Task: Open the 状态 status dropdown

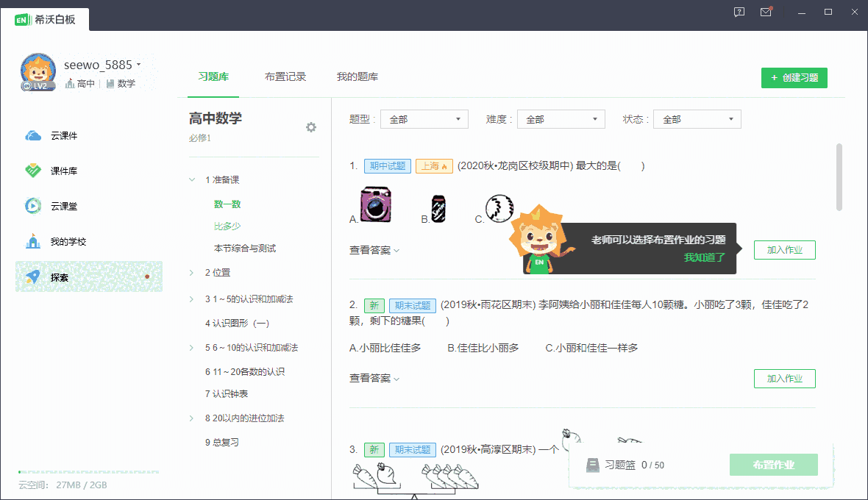Action: [x=697, y=118]
